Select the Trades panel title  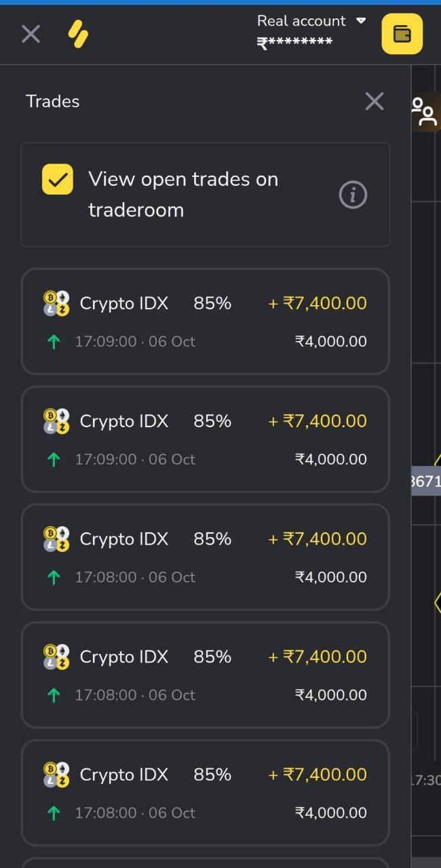[x=52, y=101]
